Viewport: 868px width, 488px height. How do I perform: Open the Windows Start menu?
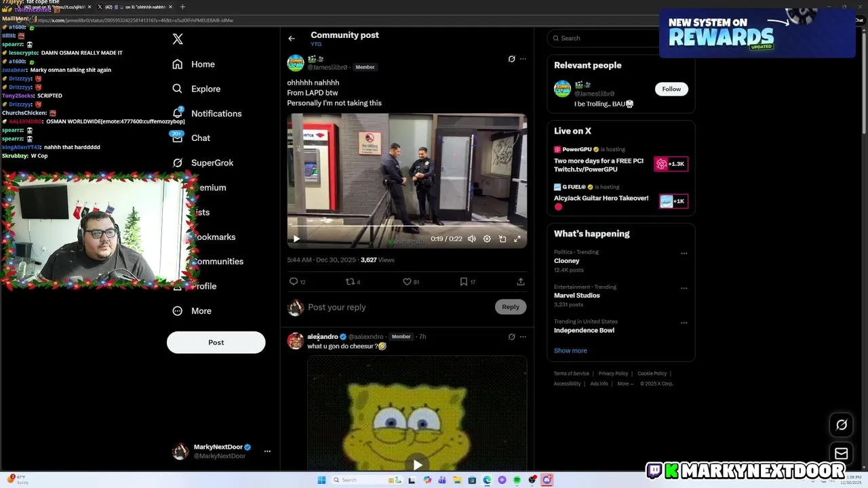[x=321, y=481]
